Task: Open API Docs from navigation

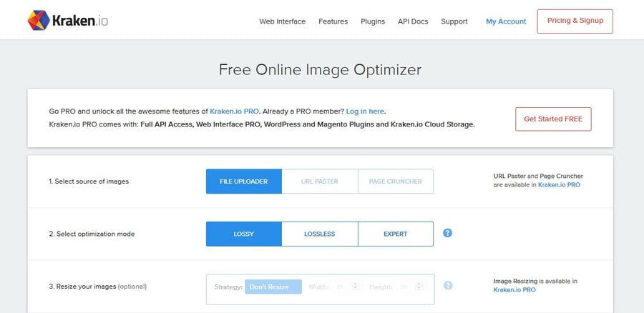Action: pyautogui.click(x=413, y=21)
